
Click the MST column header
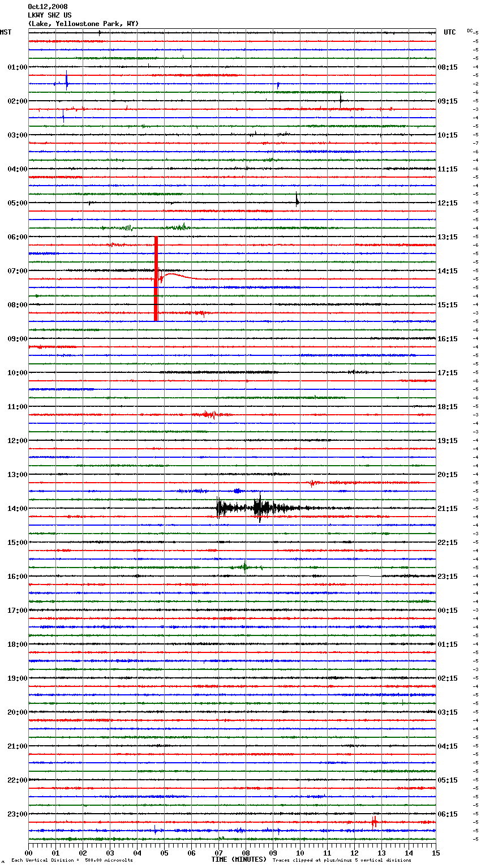click(6, 32)
